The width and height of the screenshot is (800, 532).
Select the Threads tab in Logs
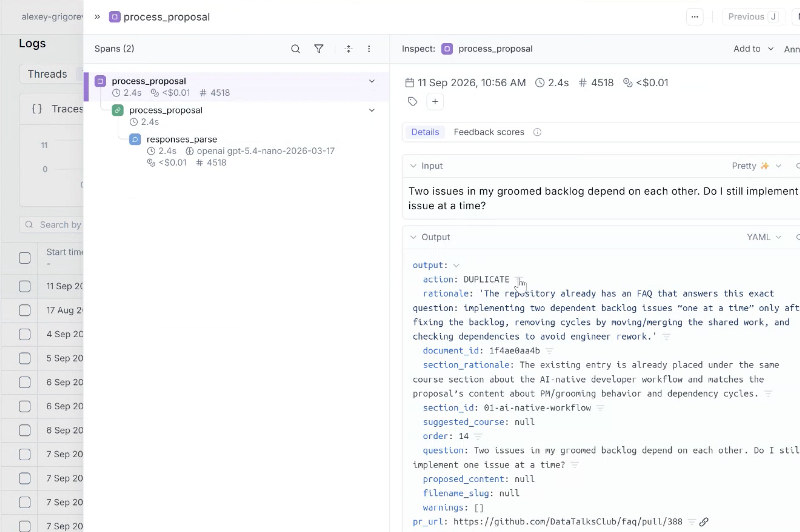47,74
